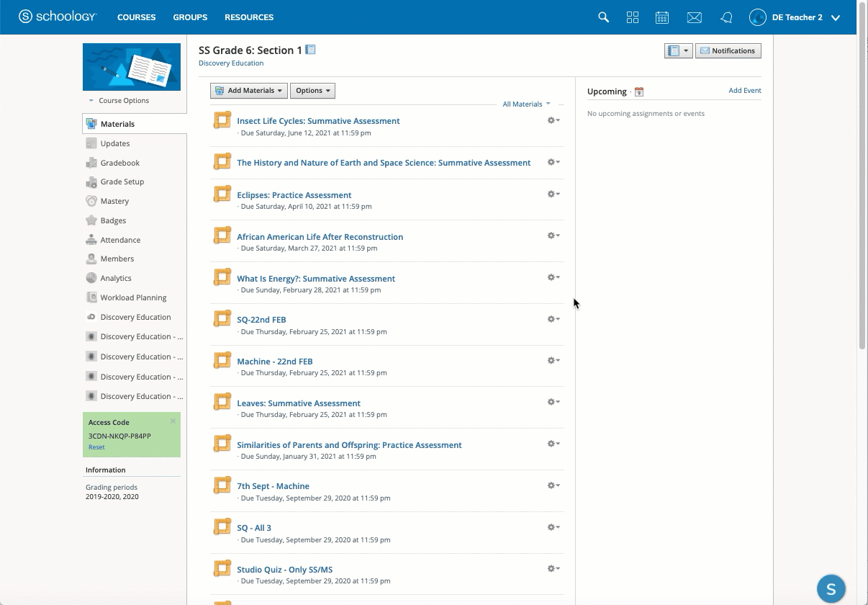Click the course profile thumbnail image
The width and height of the screenshot is (868, 605).
(x=132, y=67)
